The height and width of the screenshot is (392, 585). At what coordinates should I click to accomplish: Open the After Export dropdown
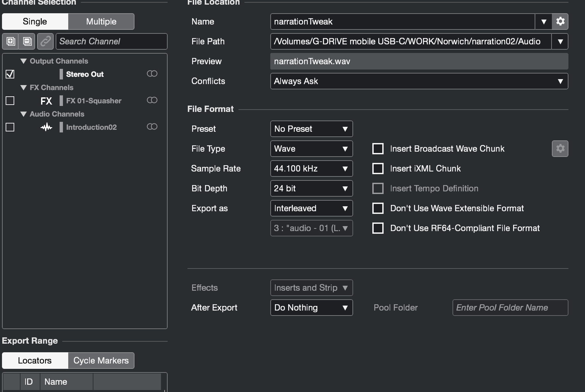311,308
